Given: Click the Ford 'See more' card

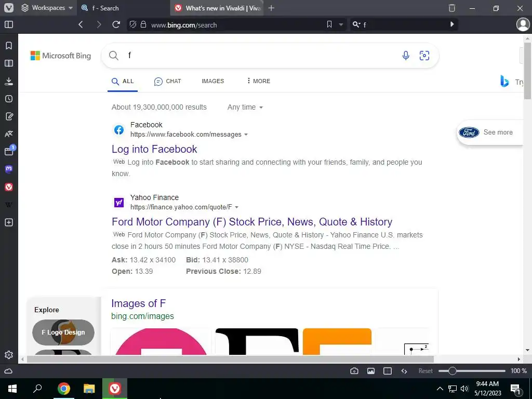Looking at the screenshot, I should tap(490, 132).
